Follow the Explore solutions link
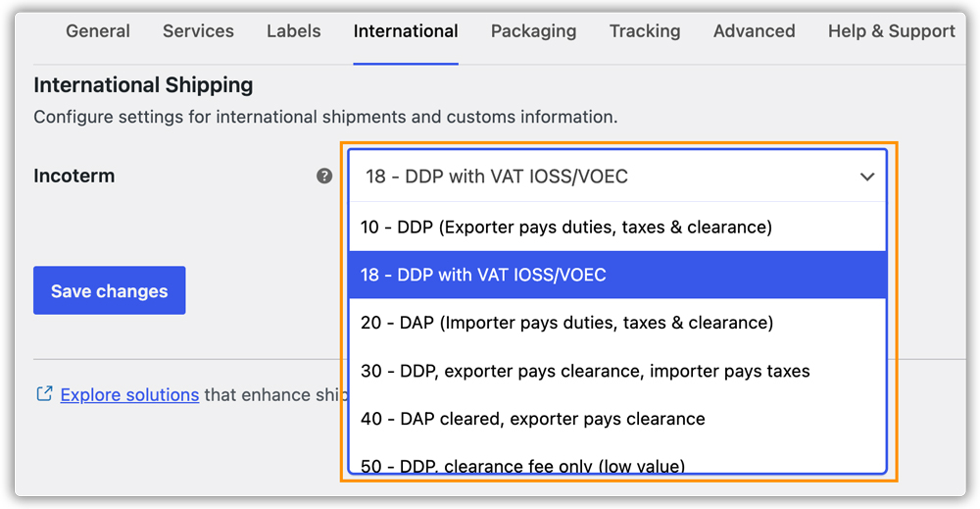The image size is (980, 509). pos(129,395)
